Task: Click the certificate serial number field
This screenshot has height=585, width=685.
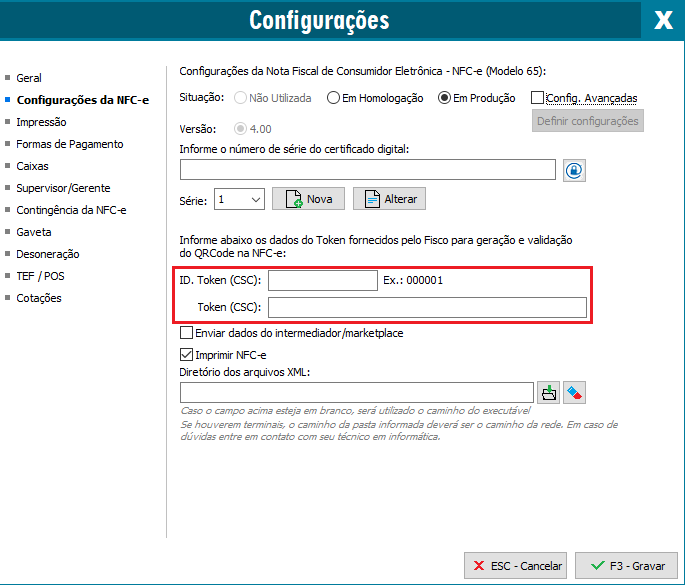Action: tap(367, 170)
